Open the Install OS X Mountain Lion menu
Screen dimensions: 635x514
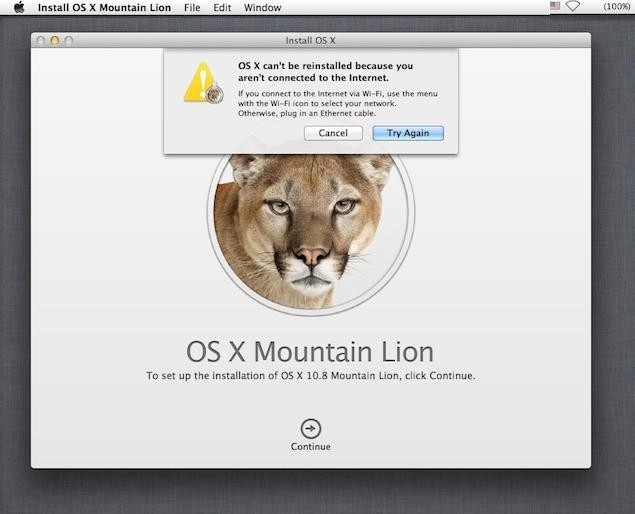[x=105, y=7]
